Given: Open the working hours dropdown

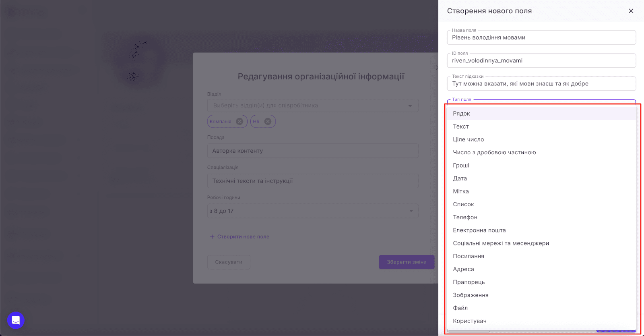Looking at the screenshot, I should 411,211.
